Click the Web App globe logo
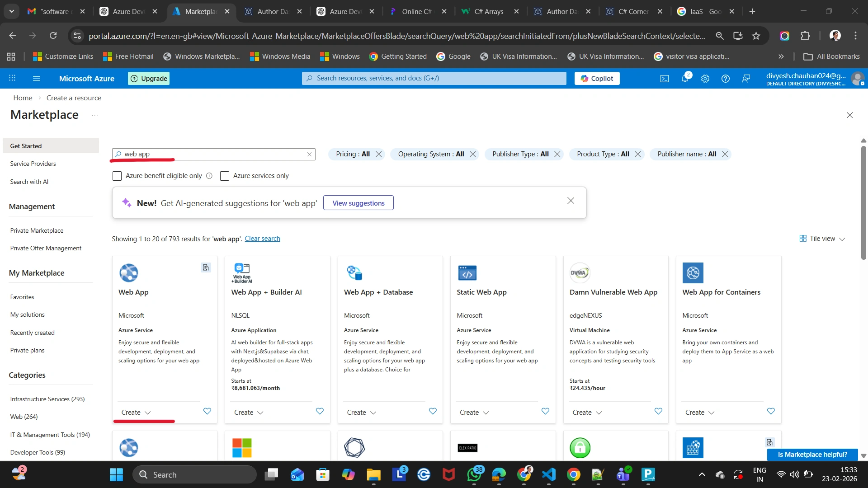The width and height of the screenshot is (868, 488). [x=129, y=273]
